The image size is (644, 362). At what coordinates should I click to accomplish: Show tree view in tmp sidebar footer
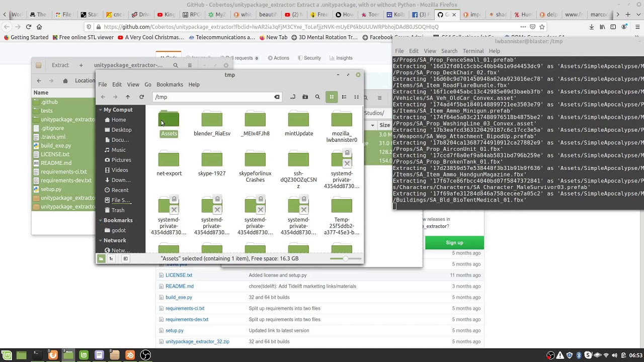111,258
